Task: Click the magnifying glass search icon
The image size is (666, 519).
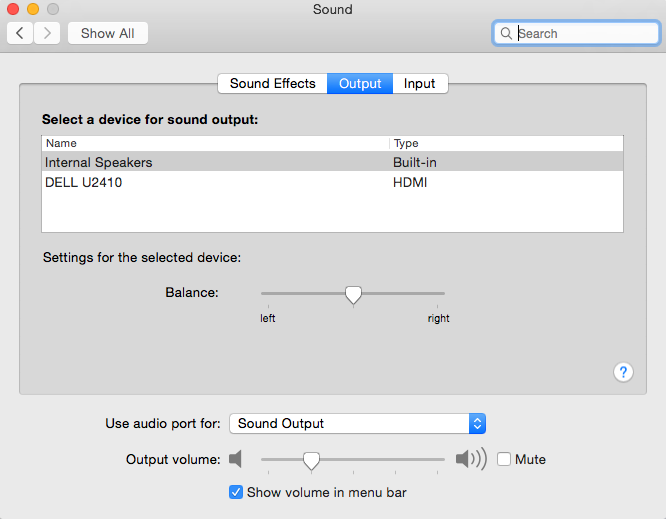Action: point(506,33)
